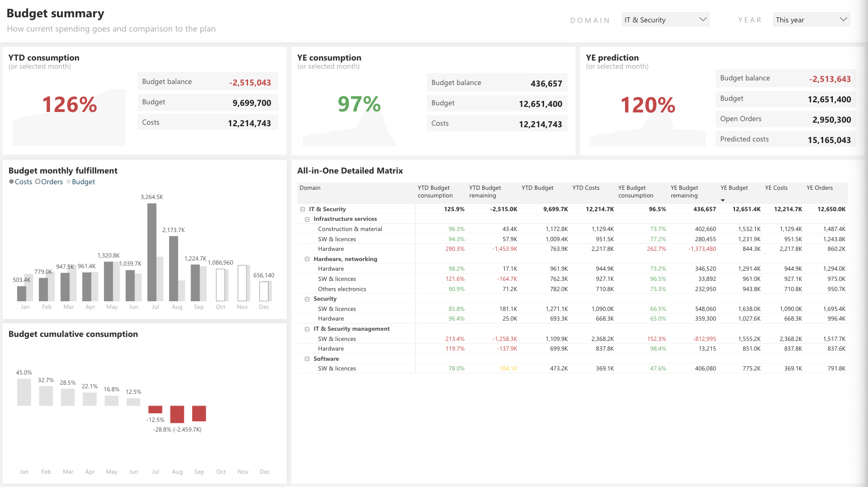Open the Domain dropdown chevron
Screen dimensions: 868x487
pyautogui.click(x=703, y=19)
